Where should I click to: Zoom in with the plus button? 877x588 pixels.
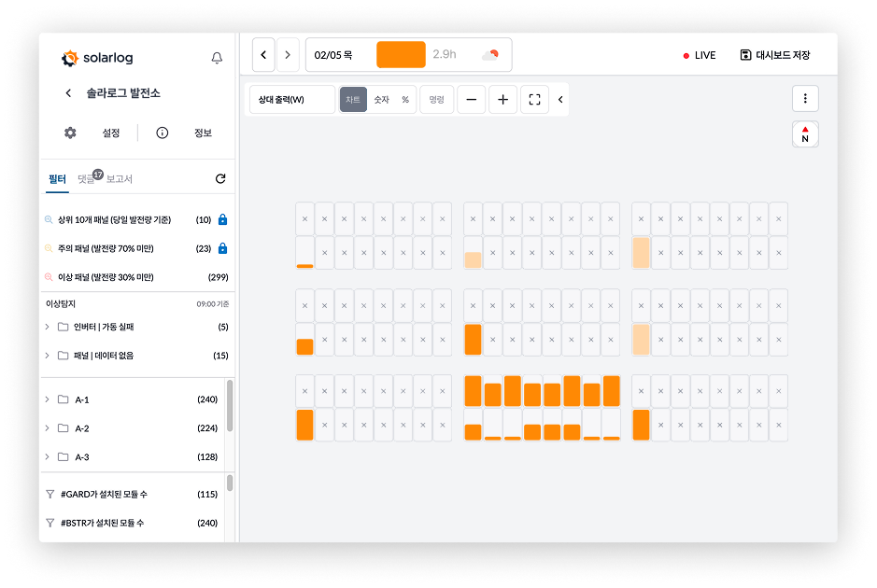click(x=502, y=100)
